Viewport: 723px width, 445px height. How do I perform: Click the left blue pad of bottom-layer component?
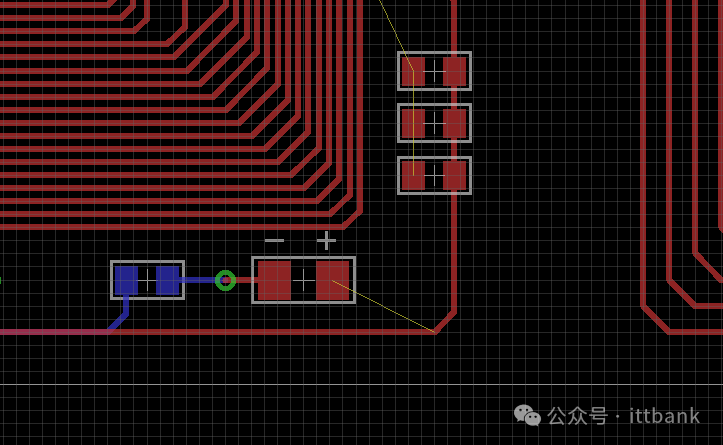point(126,280)
